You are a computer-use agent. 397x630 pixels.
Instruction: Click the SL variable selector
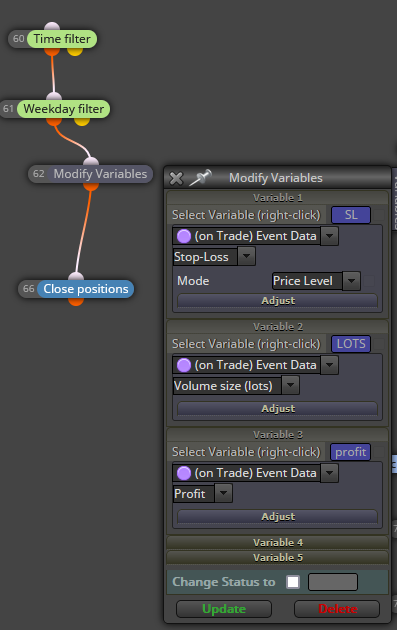coord(351,215)
